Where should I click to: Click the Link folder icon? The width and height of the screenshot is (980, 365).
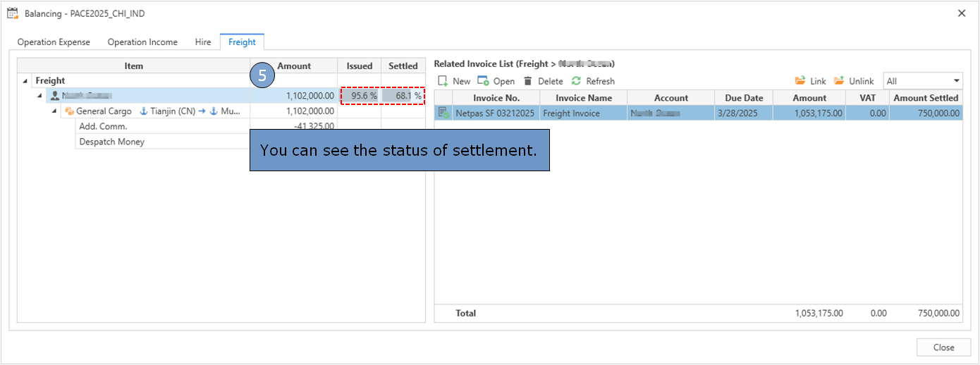[x=800, y=81]
